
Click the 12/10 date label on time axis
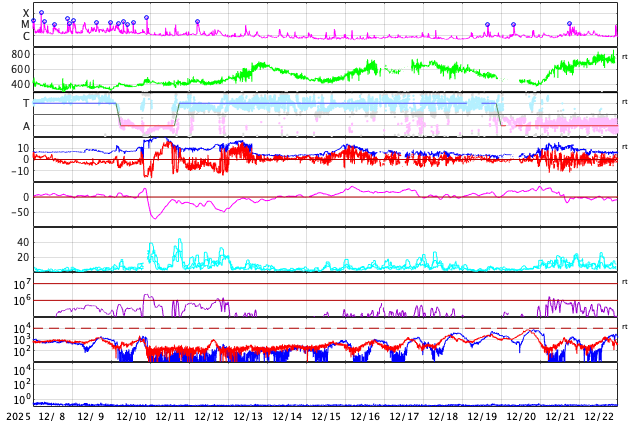pos(132,416)
